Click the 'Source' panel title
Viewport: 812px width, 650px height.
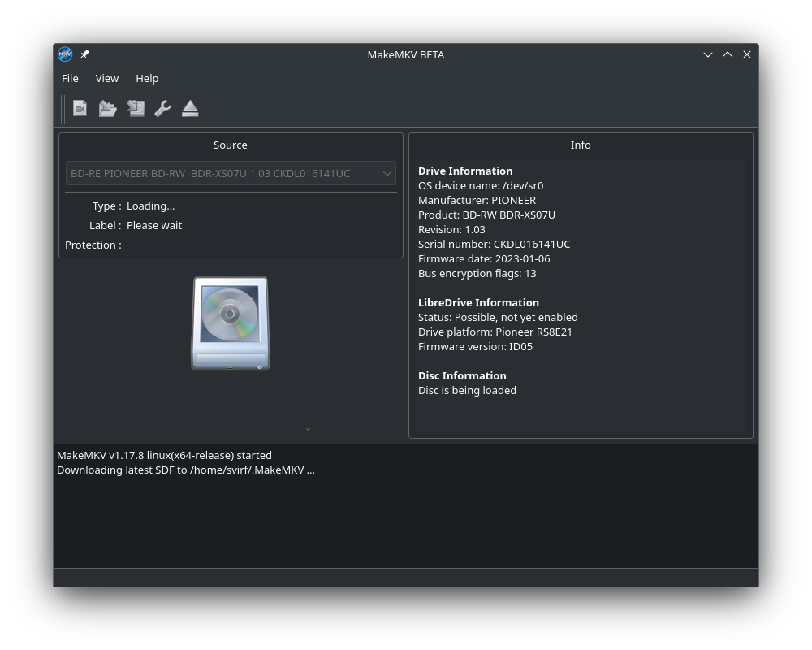coord(231,145)
